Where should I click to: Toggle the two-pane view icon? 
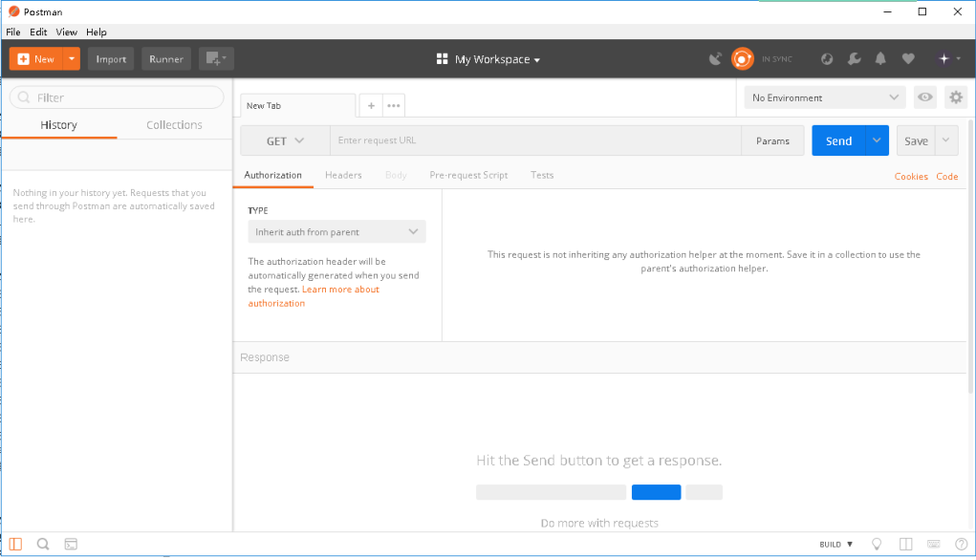point(905,544)
